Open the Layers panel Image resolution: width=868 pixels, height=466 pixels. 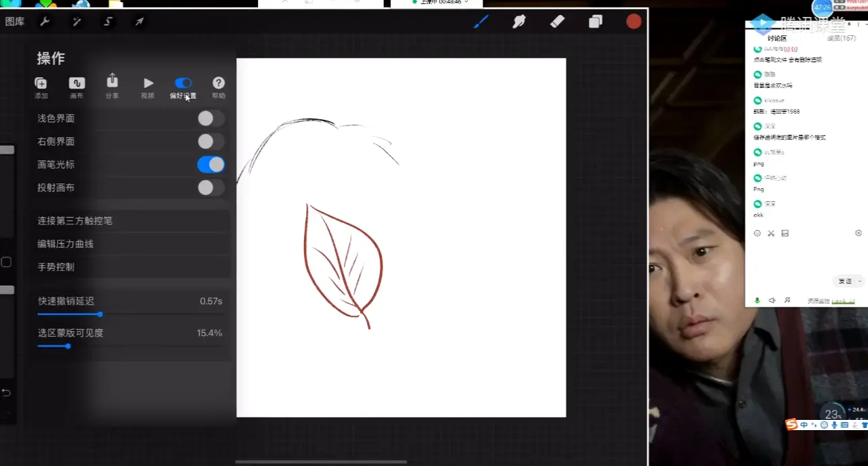click(594, 21)
